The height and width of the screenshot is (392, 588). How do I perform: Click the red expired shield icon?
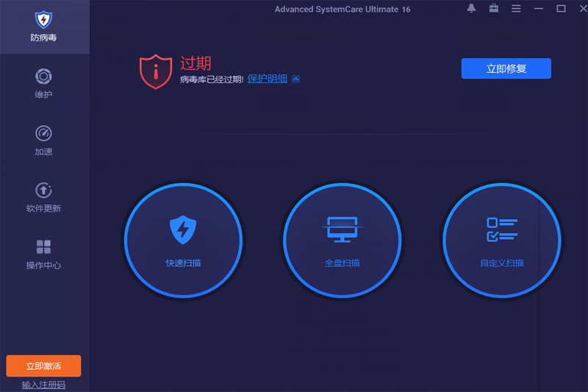tap(156, 71)
